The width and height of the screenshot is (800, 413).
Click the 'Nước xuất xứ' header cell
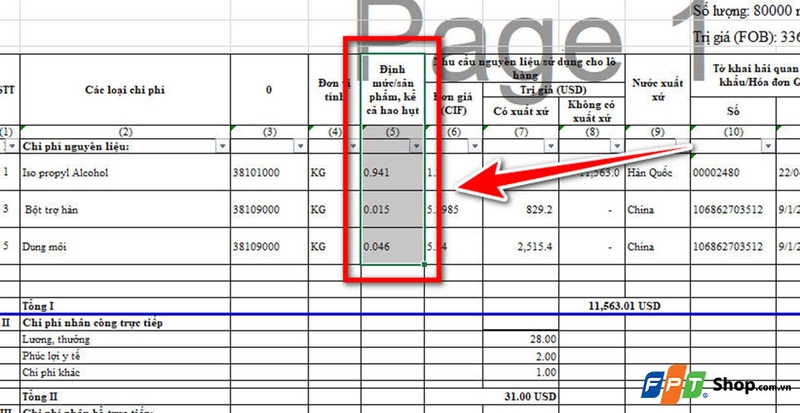pyautogui.click(x=658, y=90)
